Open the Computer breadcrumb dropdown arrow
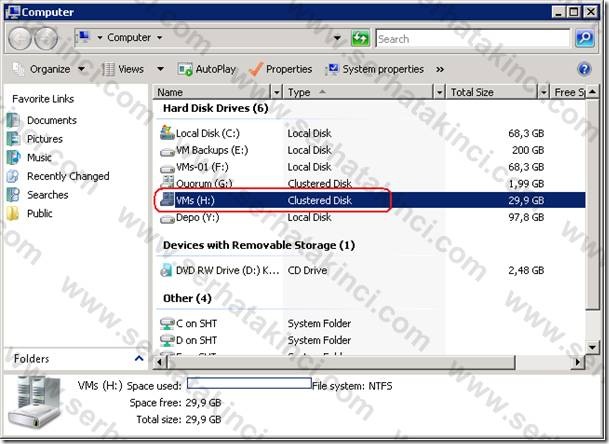Viewport: 609px width, 444px height. (x=159, y=38)
